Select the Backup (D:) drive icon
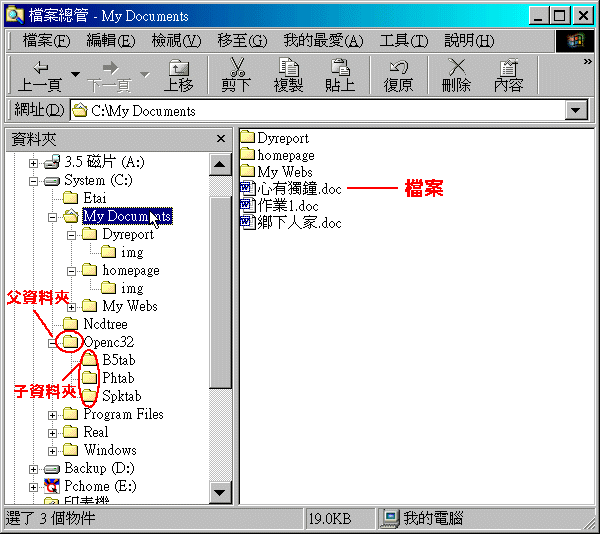The image size is (600, 534). coord(52,469)
